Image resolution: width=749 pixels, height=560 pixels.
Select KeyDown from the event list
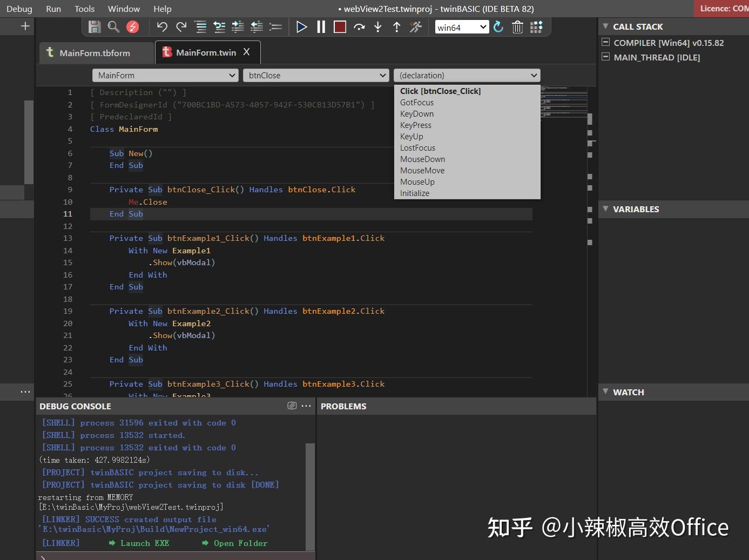(x=416, y=113)
